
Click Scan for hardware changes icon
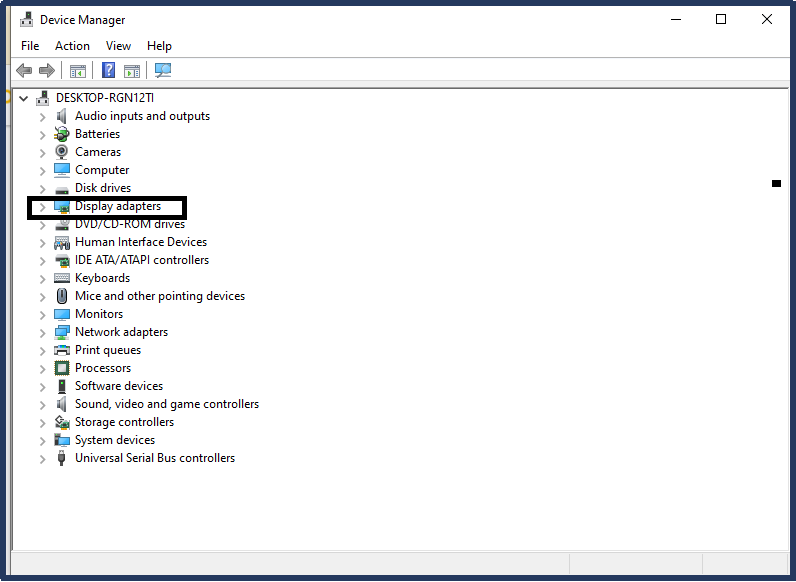[163, 70]
